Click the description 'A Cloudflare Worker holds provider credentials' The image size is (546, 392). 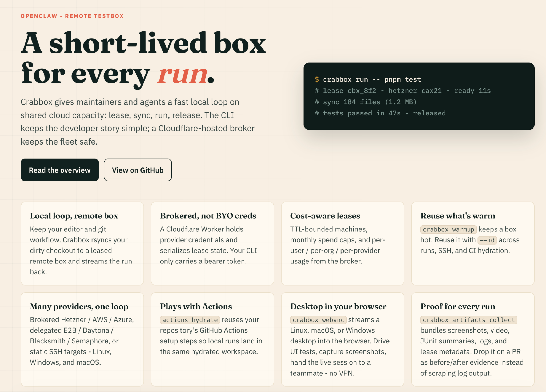point(208,245)
